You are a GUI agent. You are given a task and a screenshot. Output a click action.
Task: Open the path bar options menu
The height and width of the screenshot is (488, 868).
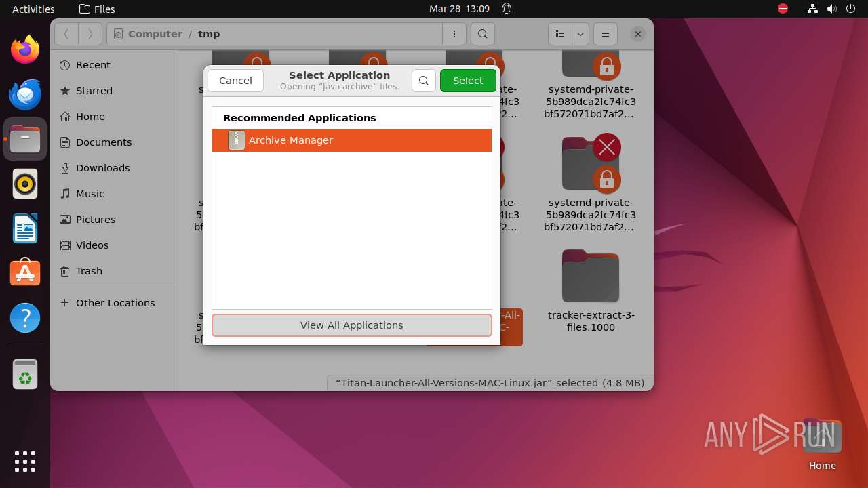pos(454,34)
